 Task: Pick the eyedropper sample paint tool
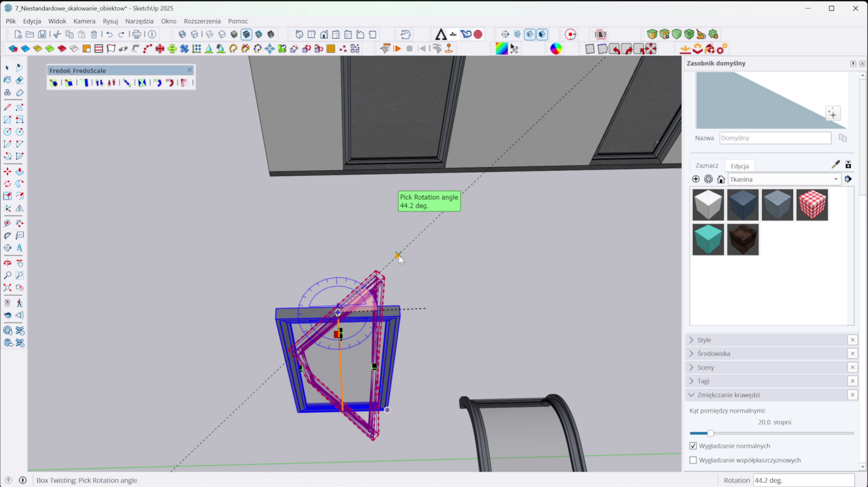click(835, 165)
